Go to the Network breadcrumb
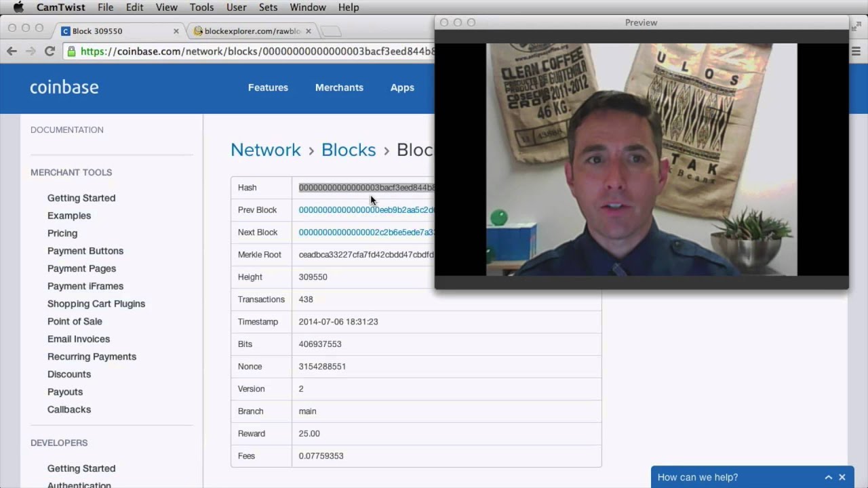The height and width of the screenshot is (488, 868). tap(266, 150)
